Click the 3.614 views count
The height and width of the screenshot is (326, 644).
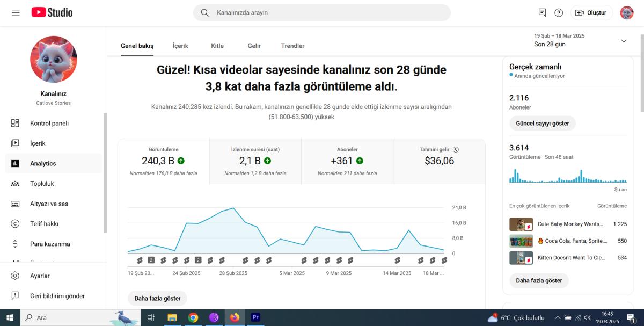(519, 148)
